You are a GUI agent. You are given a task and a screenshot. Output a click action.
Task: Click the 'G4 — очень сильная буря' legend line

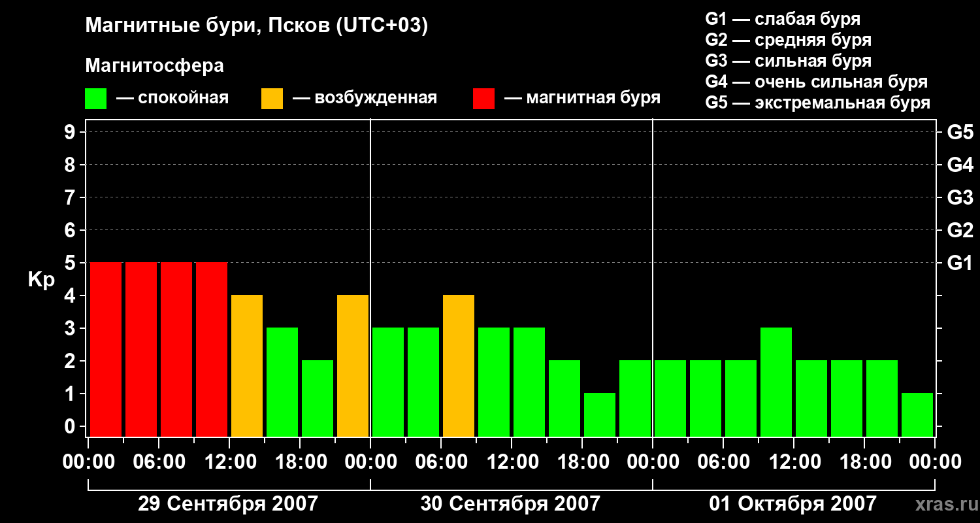pyautogui.click(x=817, y=82)
